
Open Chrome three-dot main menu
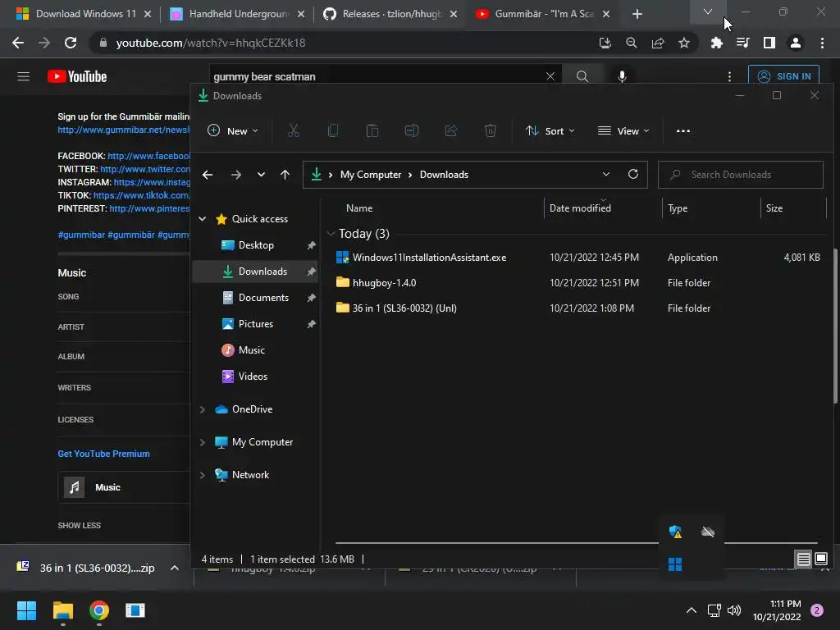click(x=822, y=43)
